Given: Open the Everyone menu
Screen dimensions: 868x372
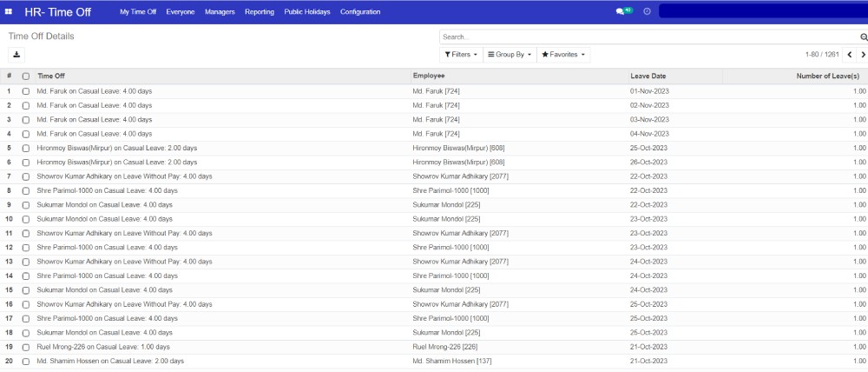Looking at the screenshot, I should point(181,11).
